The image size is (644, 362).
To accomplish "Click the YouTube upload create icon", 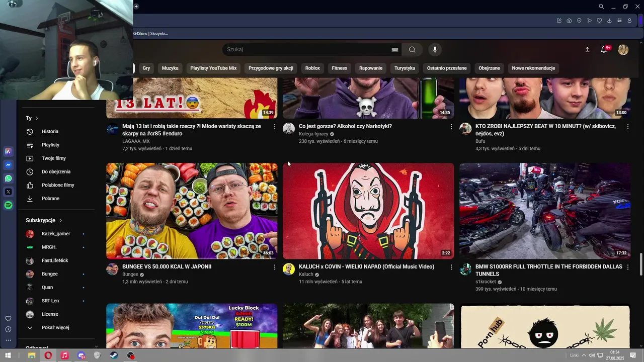I will pyautogui.click(x=587, y=50).
